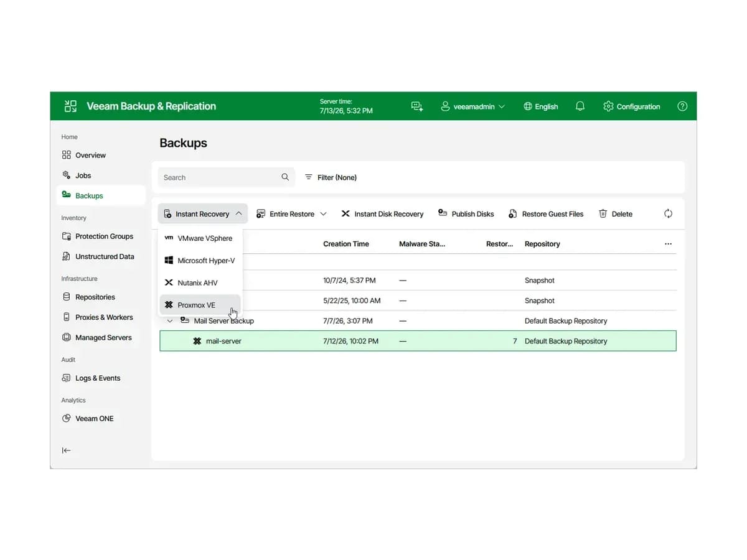Image resolution: width=747 pixels, height=560 pixels.
Task: Click the globe language icon
Action: [528, 106]
